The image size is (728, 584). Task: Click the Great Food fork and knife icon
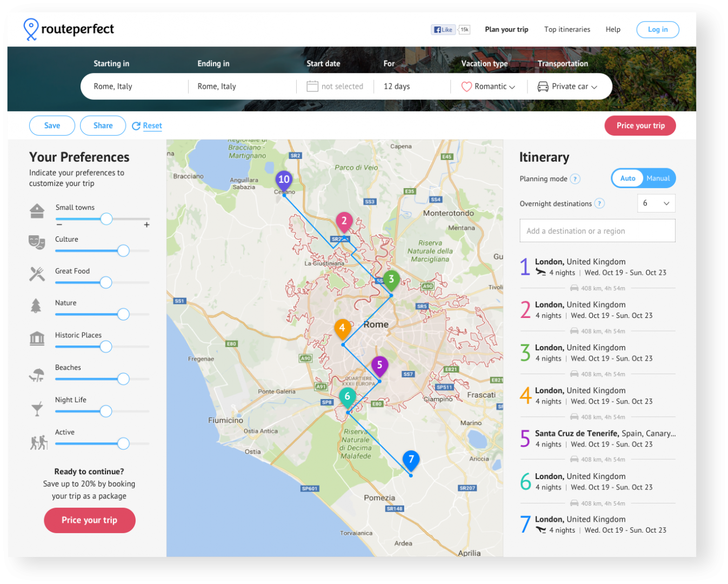point(37,274)
